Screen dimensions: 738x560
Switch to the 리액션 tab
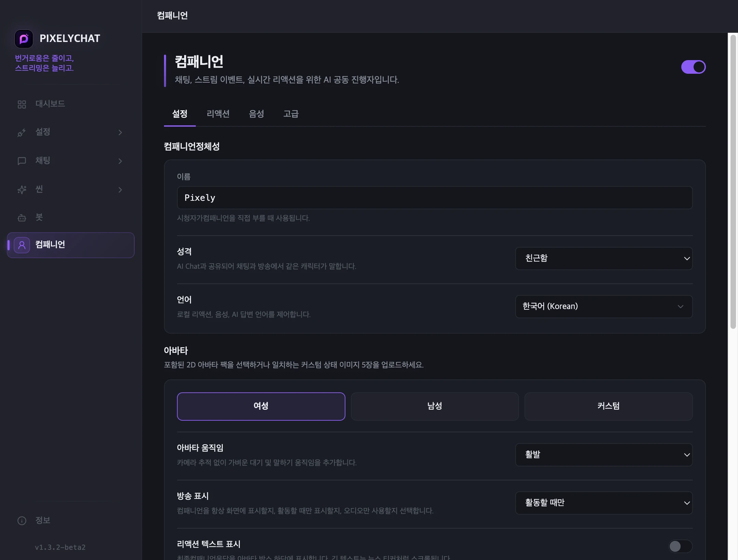(x=218, y=114)
